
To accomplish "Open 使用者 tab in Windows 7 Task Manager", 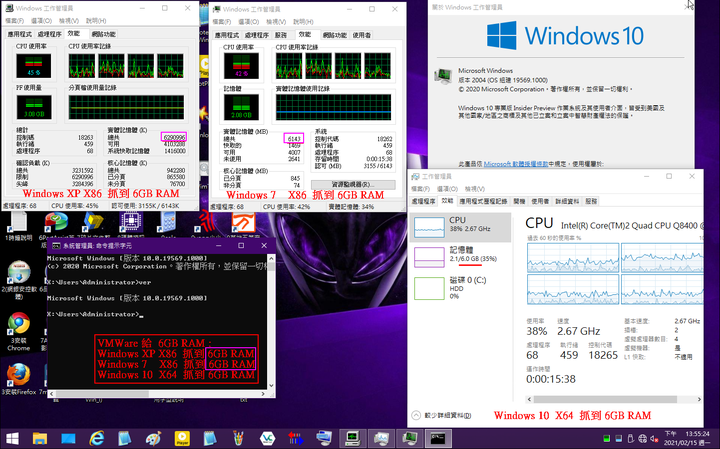I will coord(362,35).
